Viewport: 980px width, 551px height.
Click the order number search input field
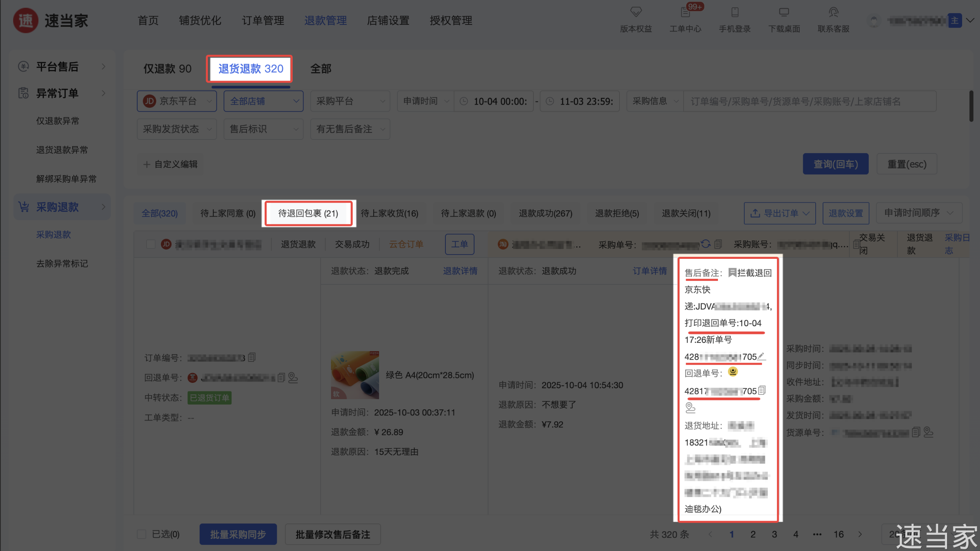pos(809,102)
